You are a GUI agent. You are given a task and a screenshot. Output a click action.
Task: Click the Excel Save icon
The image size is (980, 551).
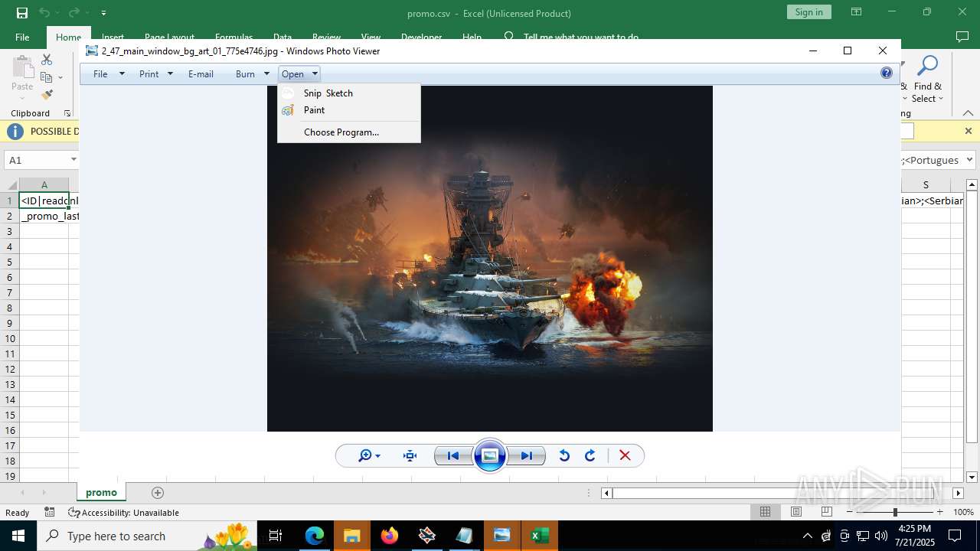[x=22, y=13]
